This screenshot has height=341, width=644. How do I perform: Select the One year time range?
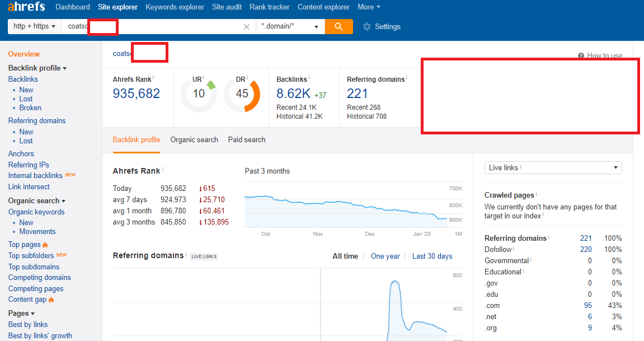coord(386,256)
